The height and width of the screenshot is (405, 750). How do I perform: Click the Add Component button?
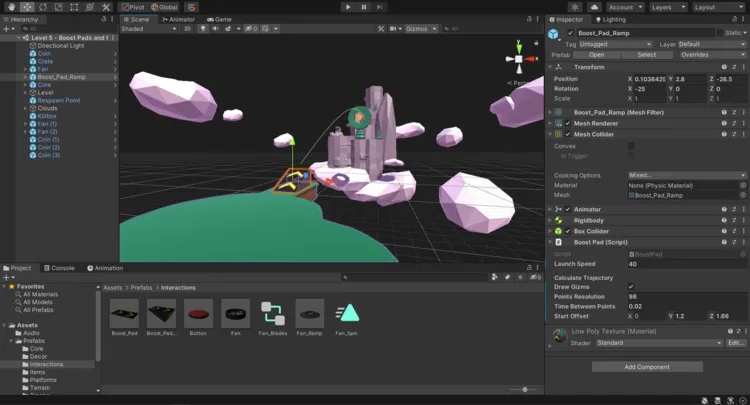(x=647, y=367)
